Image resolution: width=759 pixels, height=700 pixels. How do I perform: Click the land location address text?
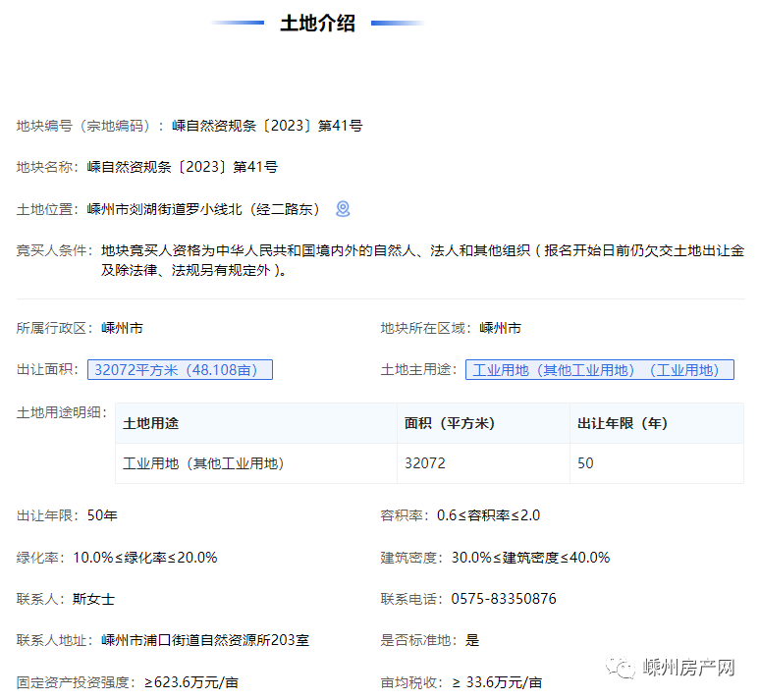(x=204, y=209)
